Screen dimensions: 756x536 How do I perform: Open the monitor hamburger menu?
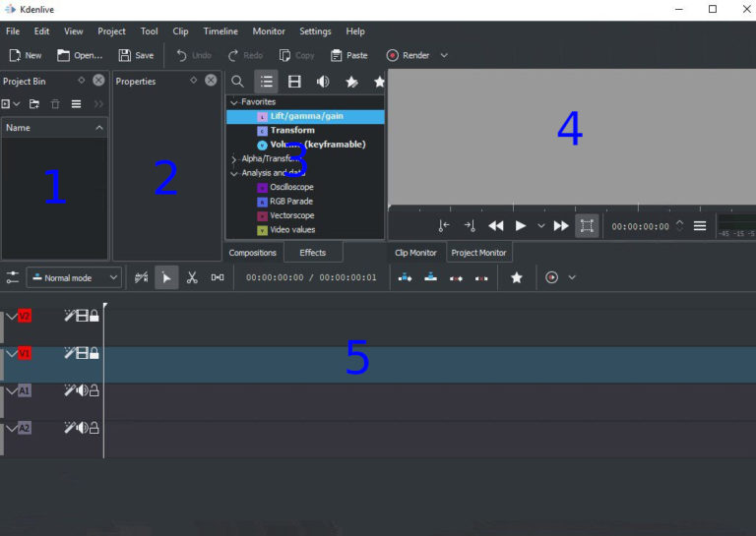click(700, 226)
